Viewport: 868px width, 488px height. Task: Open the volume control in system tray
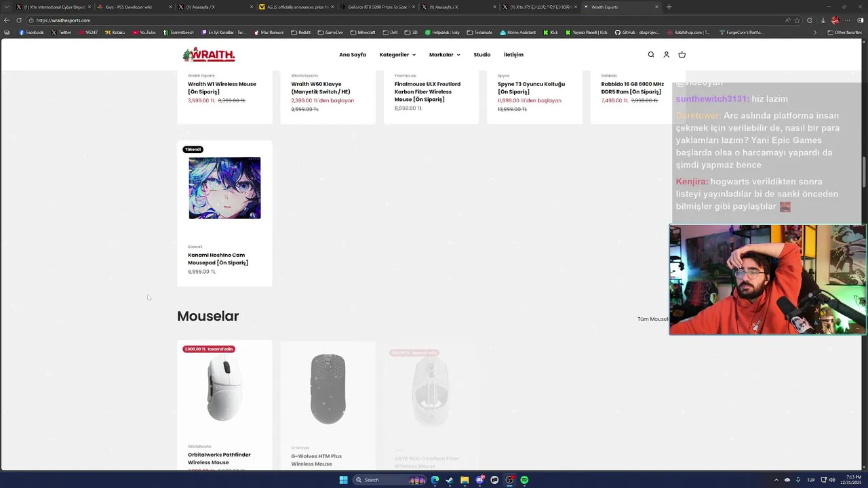click(x=832, y=480)
